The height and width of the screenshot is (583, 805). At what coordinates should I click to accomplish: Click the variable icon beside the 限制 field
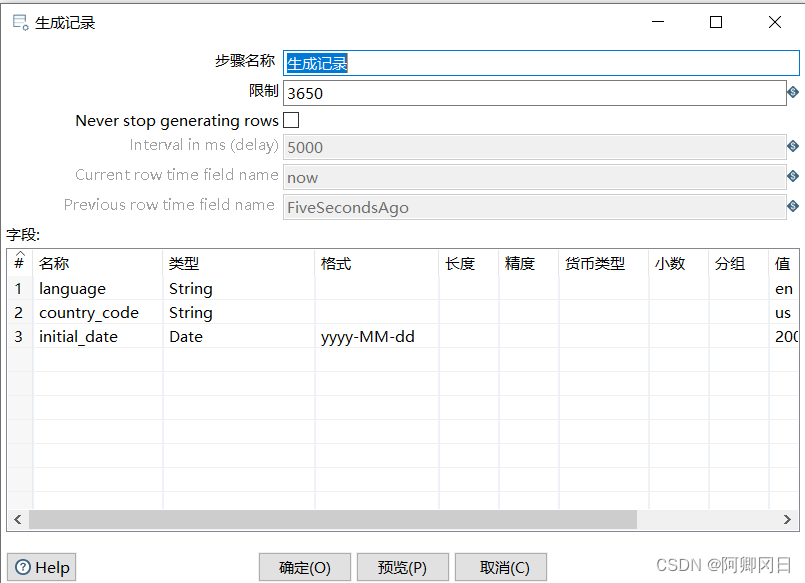pos(793,93)
